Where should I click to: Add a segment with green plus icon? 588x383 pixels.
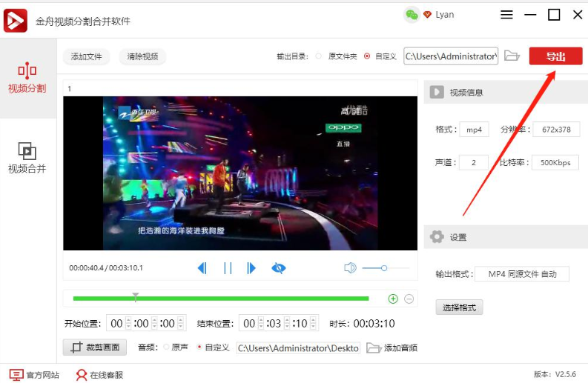pyautogui.click(x=393, y=299)
